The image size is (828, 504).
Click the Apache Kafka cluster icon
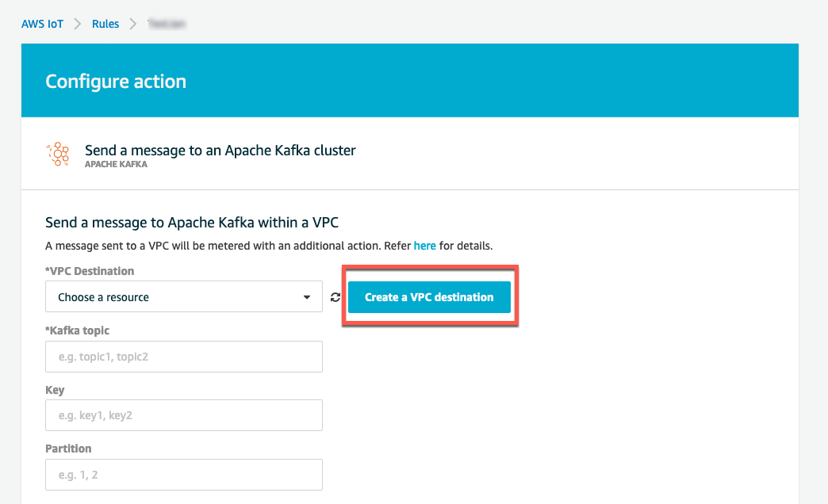click(x=58, y=154)
